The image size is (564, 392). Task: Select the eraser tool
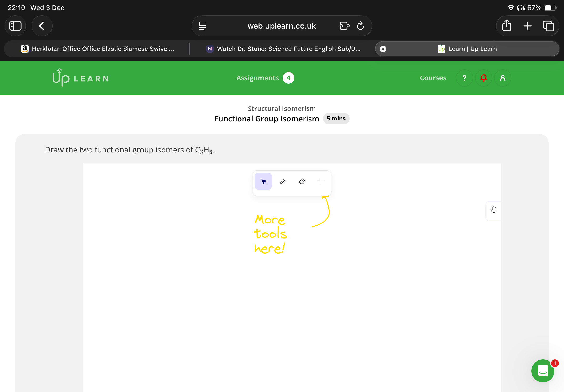pos(302,181)
